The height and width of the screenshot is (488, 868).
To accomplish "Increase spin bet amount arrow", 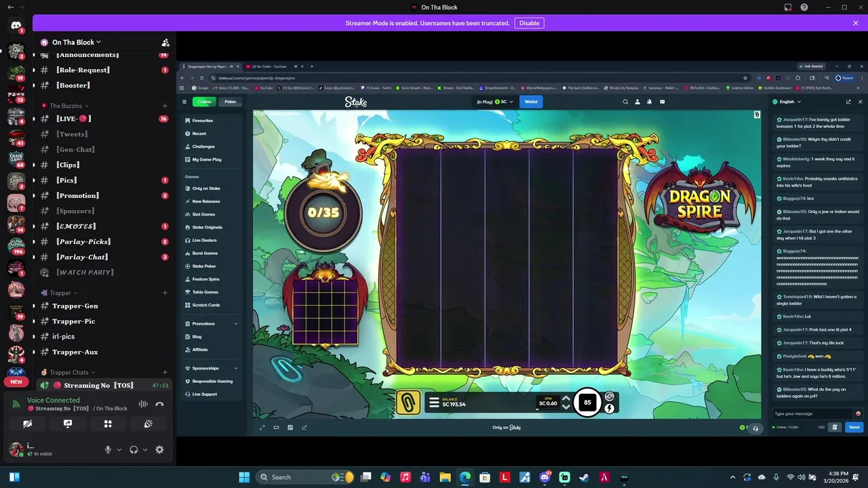I will pyautogui.click(x=566, y=399).
